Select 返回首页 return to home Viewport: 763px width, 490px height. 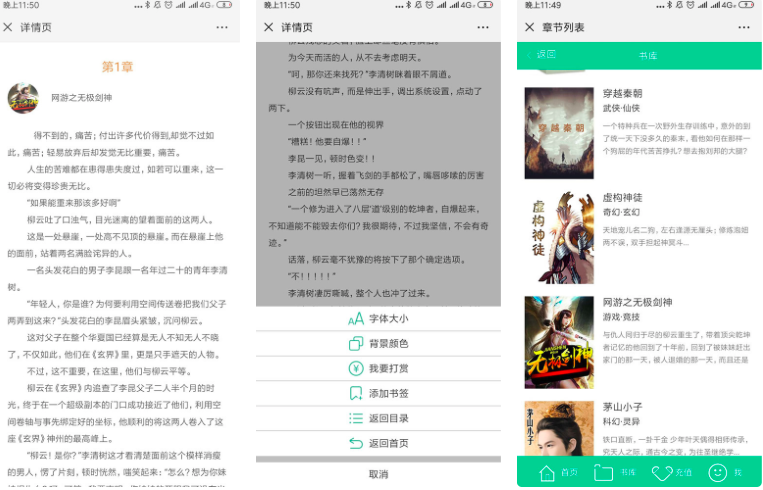[x=378, y=444]
